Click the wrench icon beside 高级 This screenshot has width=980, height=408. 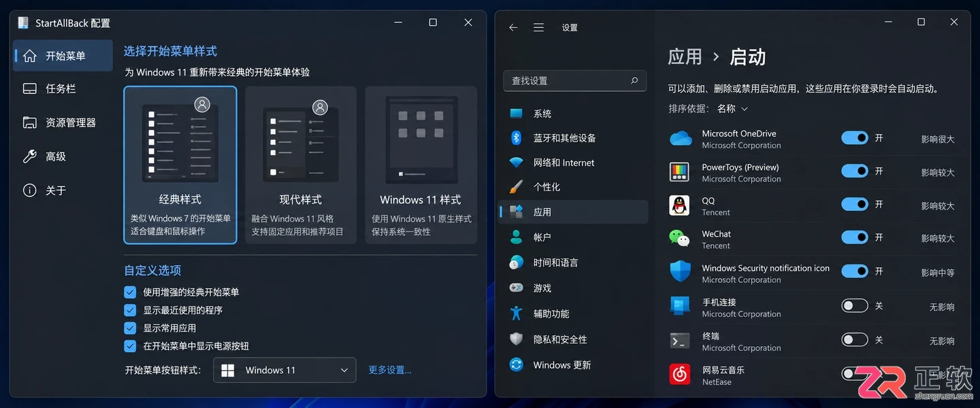pyautogui.click(x=29, y=156)
